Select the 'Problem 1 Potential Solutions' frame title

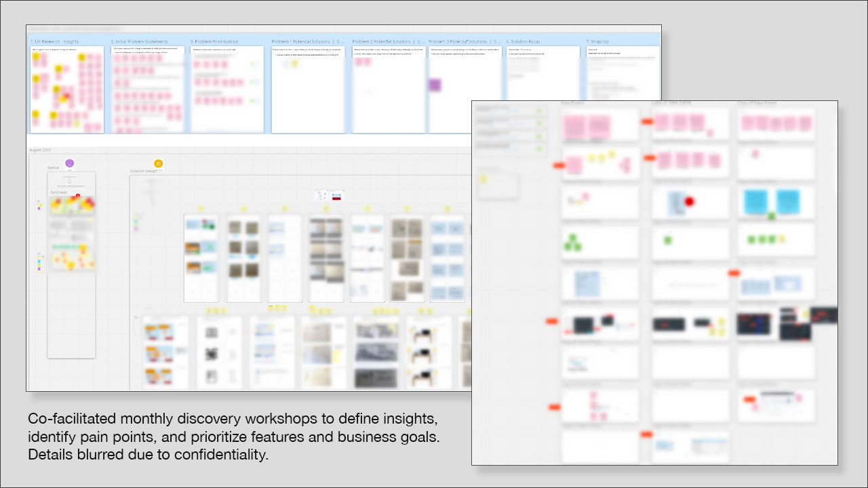pyautogui.click(x=308, y=41)
